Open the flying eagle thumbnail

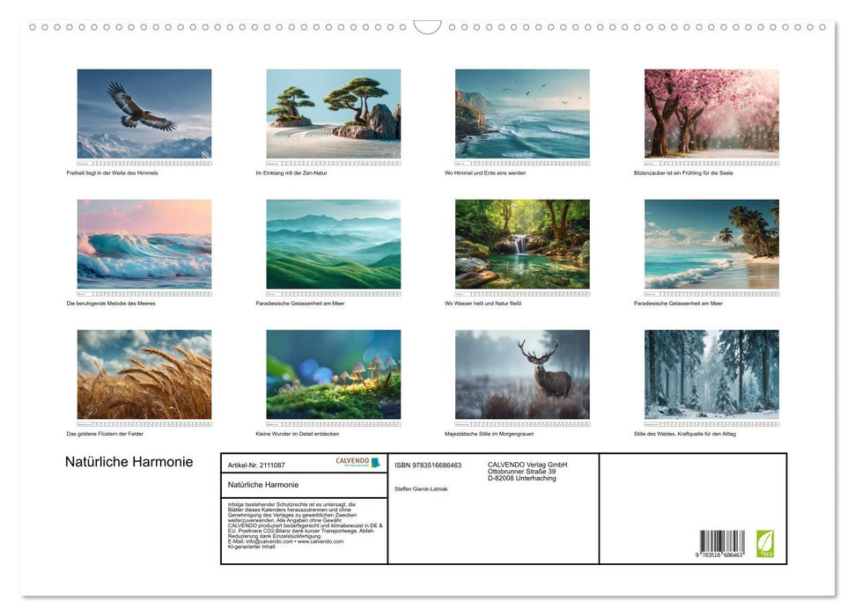pyautogui.click(x=144, y=114)
